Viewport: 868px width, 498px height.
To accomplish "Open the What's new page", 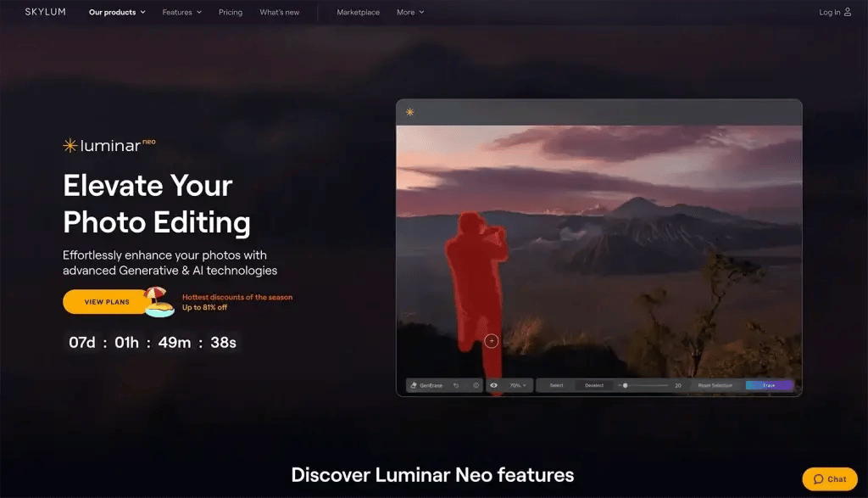I will tap(280, 12).
